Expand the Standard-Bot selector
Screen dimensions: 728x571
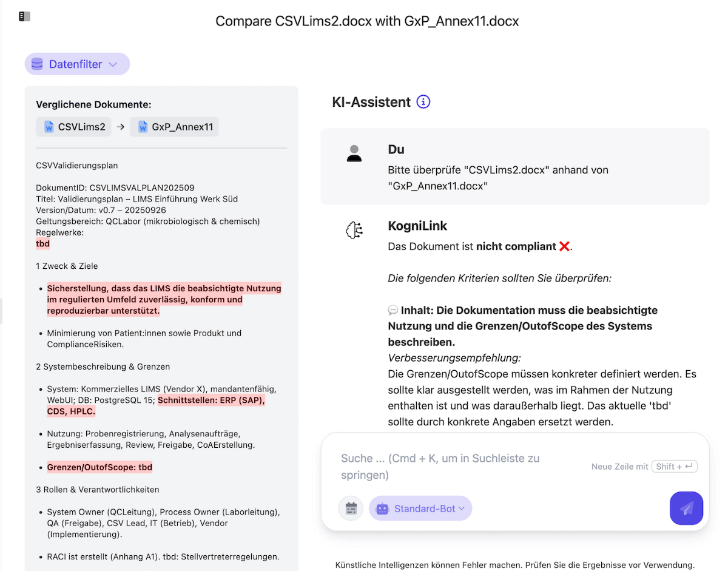(420, 508)
